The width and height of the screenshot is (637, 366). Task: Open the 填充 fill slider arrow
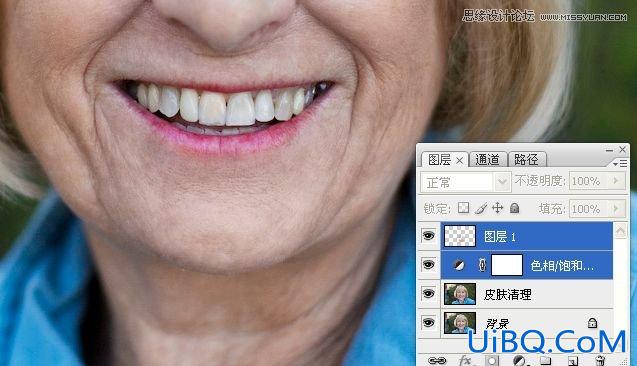pyautogui.click(x=616, y=208)
